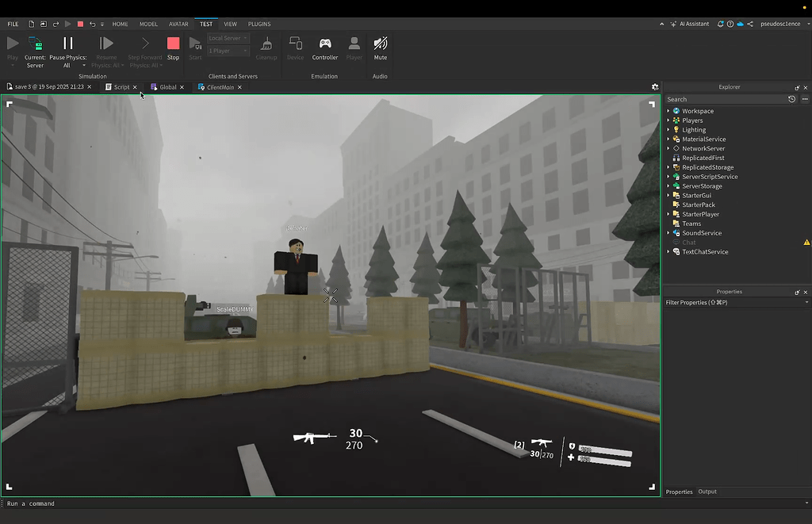Switch to the Output panel tab

pos(707,491)
